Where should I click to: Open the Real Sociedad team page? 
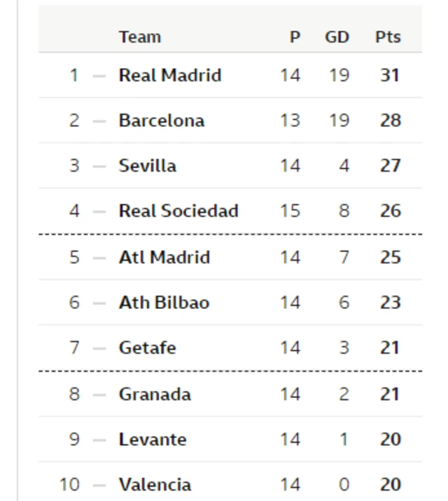[178, 211]
